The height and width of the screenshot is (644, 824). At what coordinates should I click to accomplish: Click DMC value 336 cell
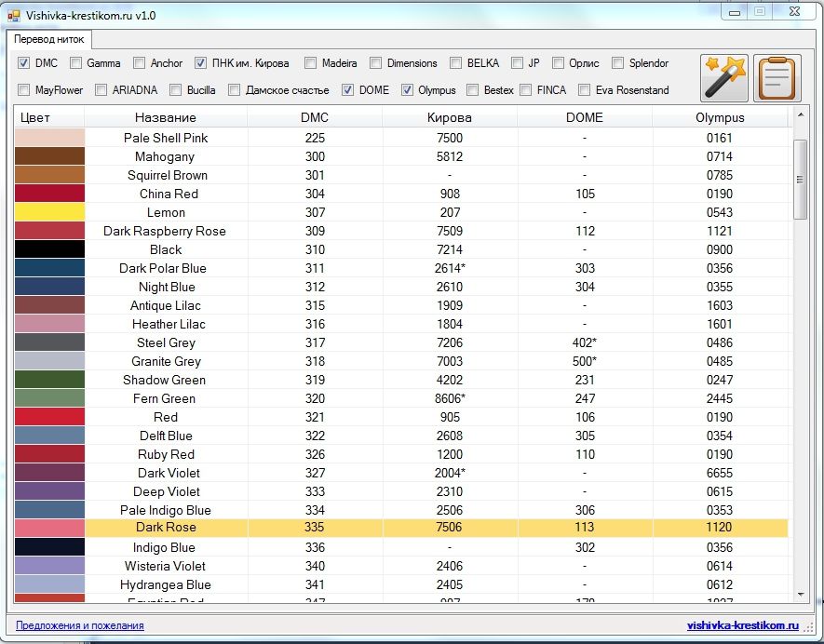(x=315, y=547)
